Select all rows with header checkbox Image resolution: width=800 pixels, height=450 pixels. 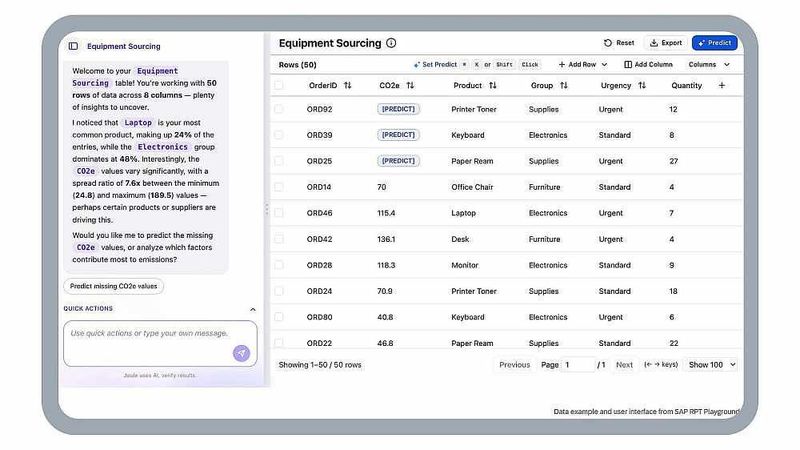[279, 85]
